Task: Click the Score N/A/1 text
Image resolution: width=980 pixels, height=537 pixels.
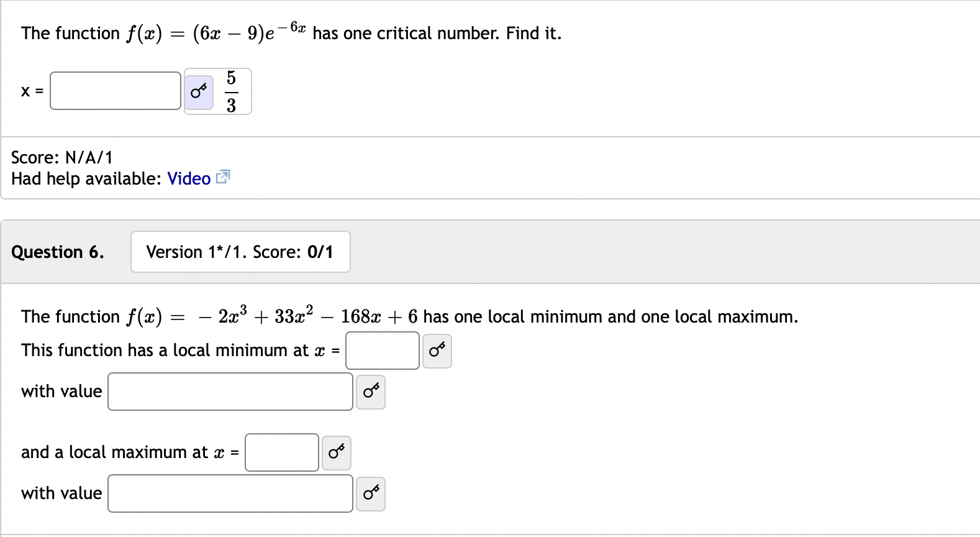Action: 59,157
